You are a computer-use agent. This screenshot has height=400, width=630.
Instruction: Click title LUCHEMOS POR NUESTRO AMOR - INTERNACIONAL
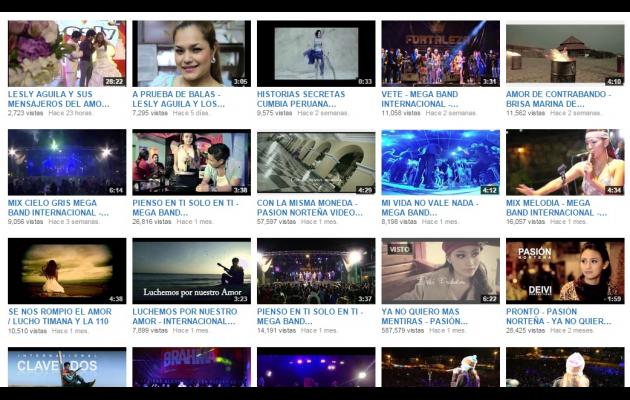point(185,316)
